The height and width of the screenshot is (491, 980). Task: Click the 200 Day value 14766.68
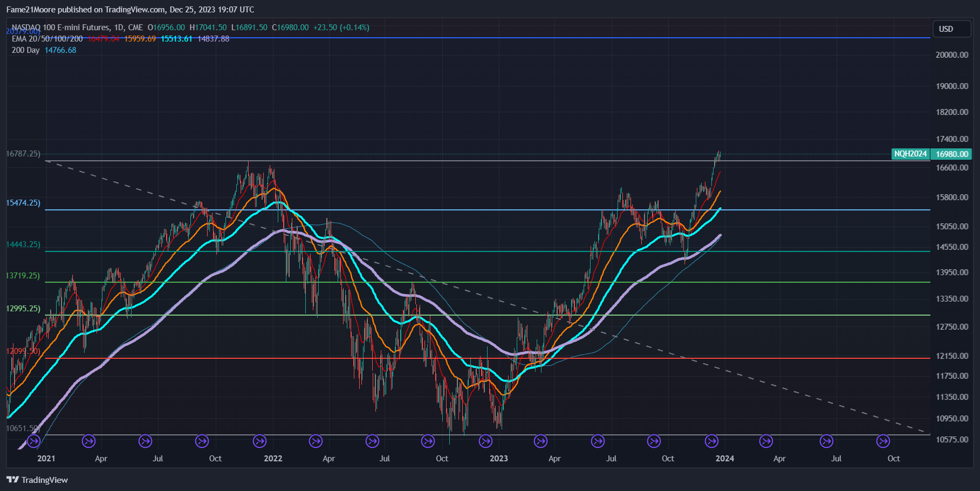[x=60, y=50]
